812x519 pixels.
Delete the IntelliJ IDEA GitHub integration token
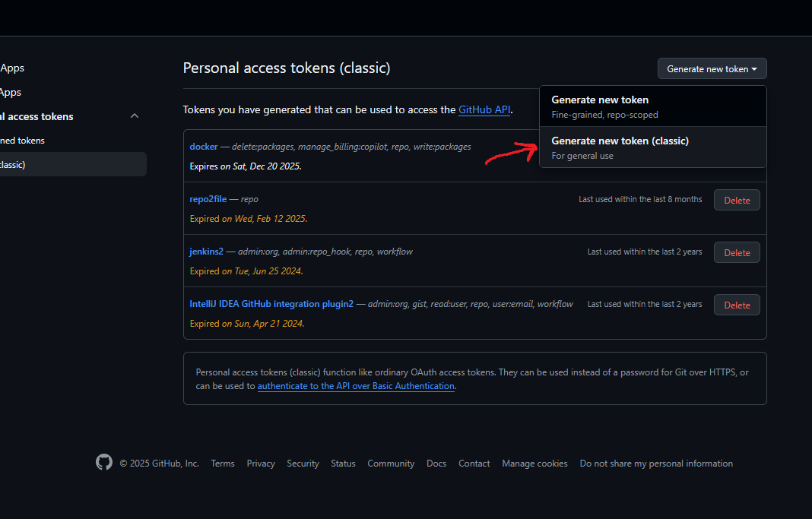click(737, 305)
